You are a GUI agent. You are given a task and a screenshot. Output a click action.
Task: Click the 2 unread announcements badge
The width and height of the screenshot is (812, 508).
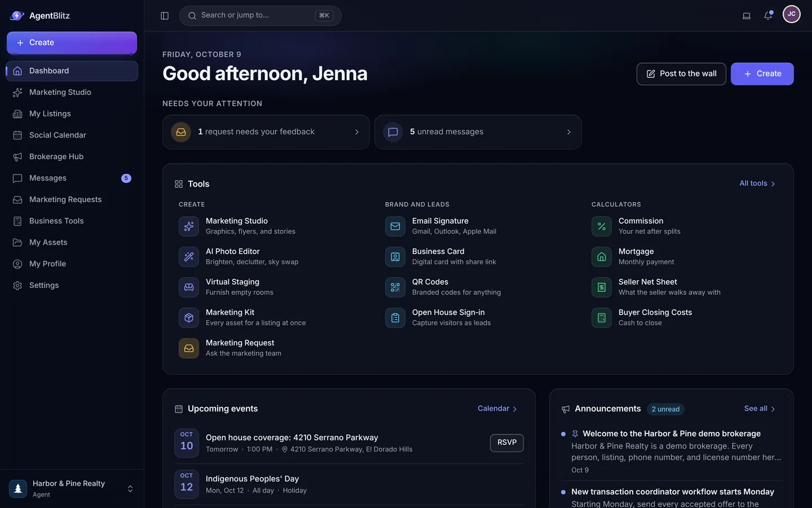coord(665,409)
